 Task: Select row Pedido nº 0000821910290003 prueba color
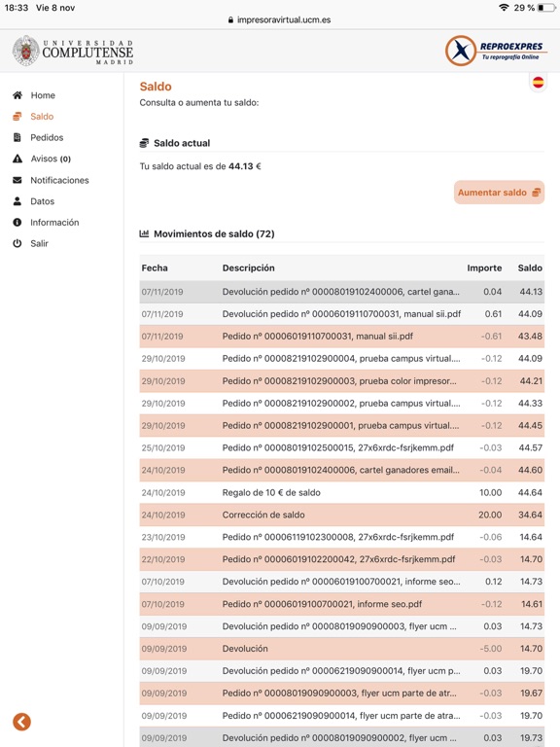pos(342,380)
